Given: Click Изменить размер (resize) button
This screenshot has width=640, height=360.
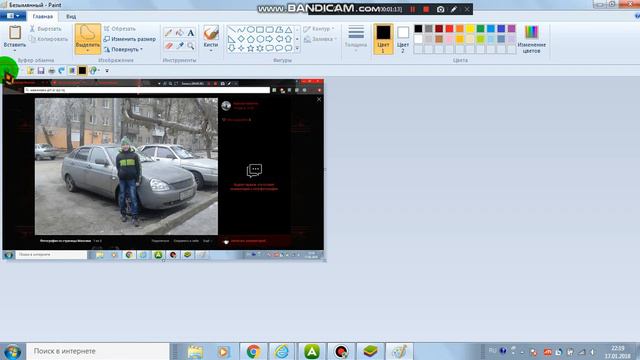Looking at the screenshot, I should 129,39.
